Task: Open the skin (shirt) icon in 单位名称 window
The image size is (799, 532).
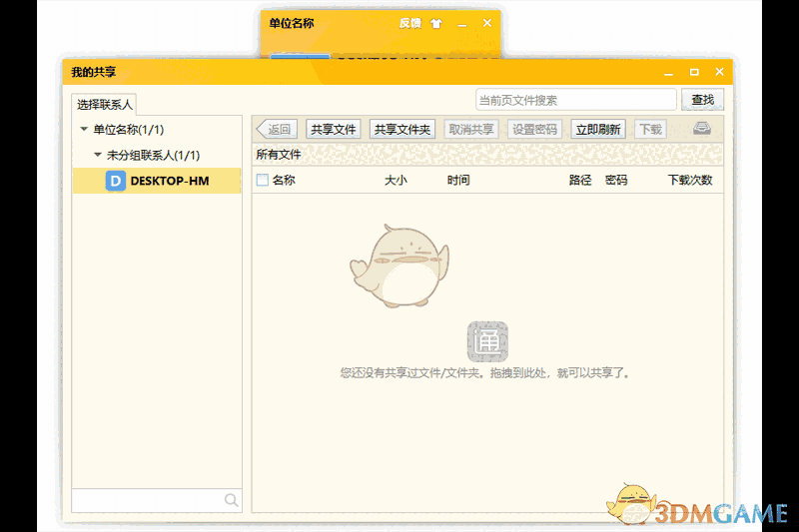Action: pyautogui.click(x=436, y=23)
